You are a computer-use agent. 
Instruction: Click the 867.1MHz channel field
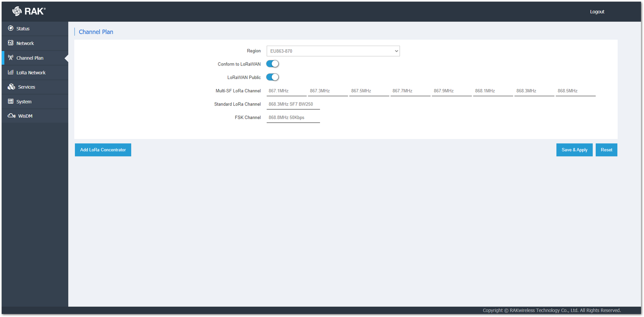(286, 91)
